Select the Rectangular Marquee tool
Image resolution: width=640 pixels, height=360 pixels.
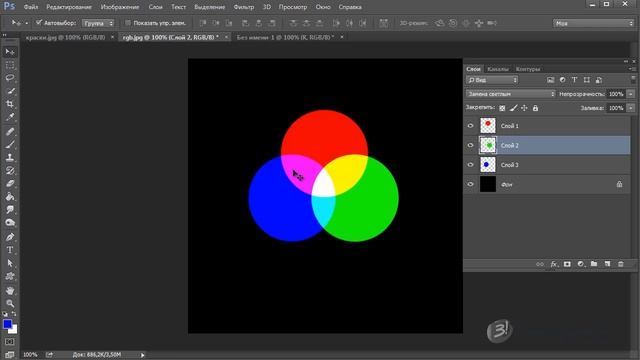(x=10, y=65)
